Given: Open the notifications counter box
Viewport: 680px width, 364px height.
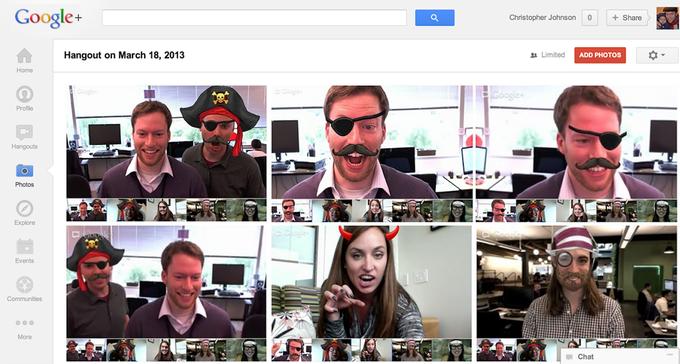Looking at the screenshot, I should click(589, 18).
